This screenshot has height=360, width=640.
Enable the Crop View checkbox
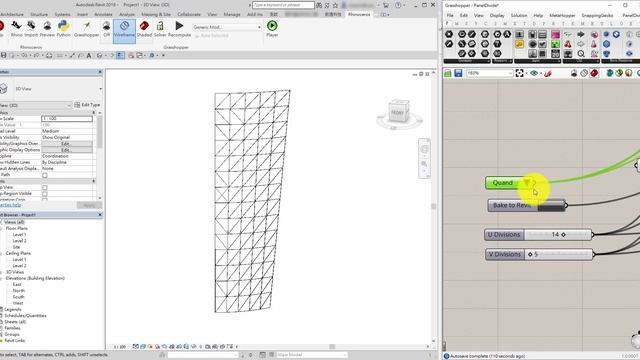[45, 188]
